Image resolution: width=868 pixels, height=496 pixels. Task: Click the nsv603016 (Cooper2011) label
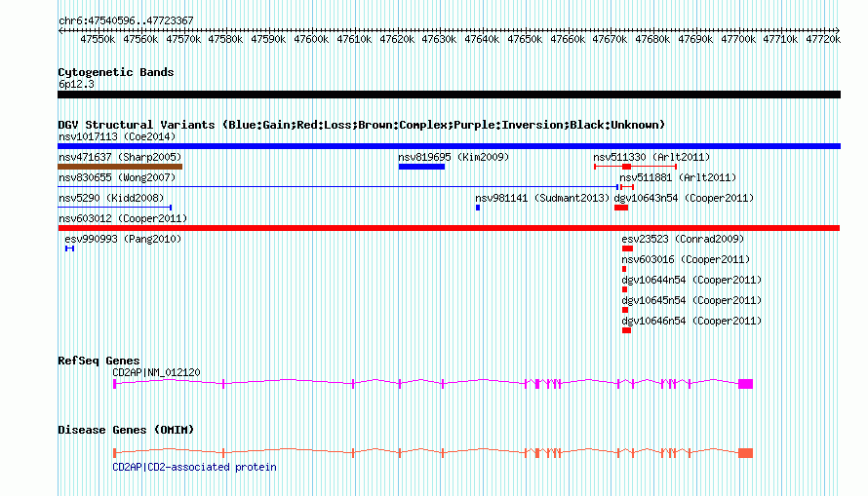point(686,259)
